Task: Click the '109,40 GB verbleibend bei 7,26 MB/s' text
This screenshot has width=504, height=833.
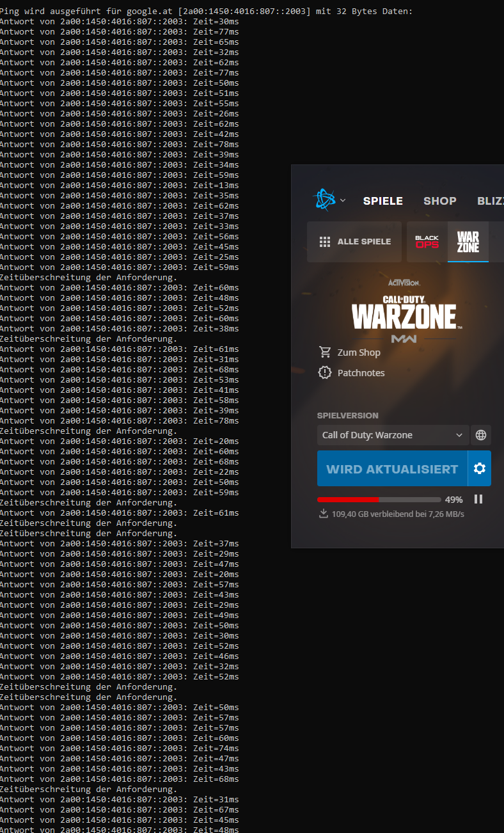Action: click(398, 514)
